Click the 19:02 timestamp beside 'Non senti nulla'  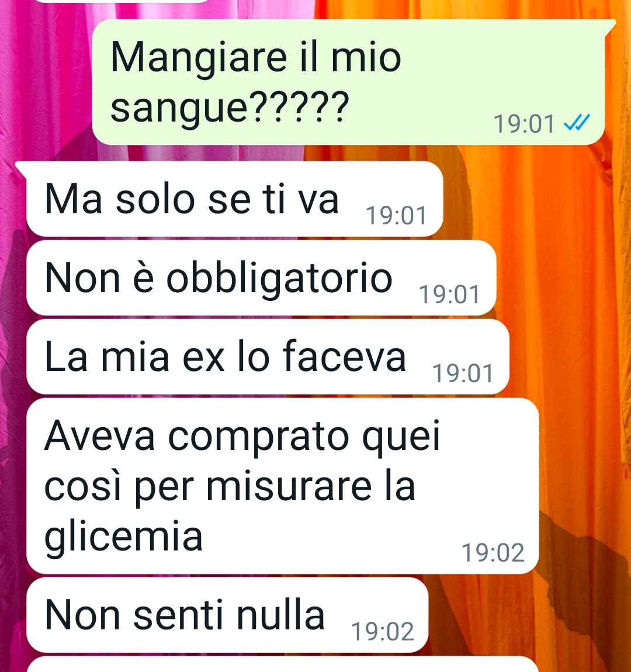click(x=383, y=631)
